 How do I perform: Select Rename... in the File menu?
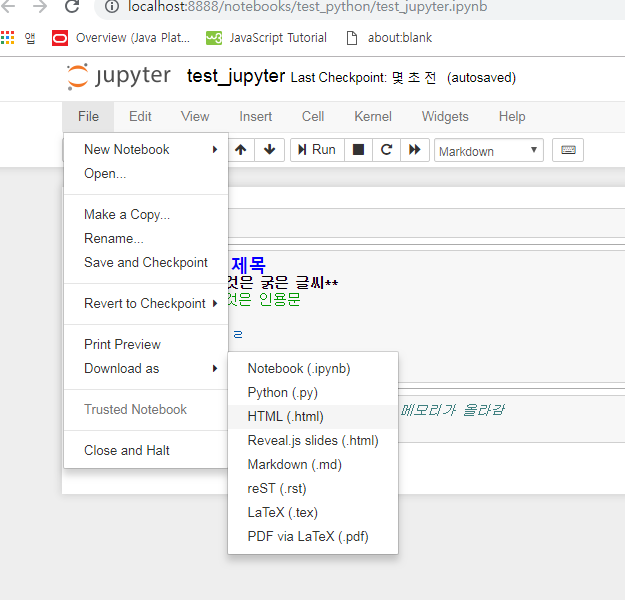(146, 238)
